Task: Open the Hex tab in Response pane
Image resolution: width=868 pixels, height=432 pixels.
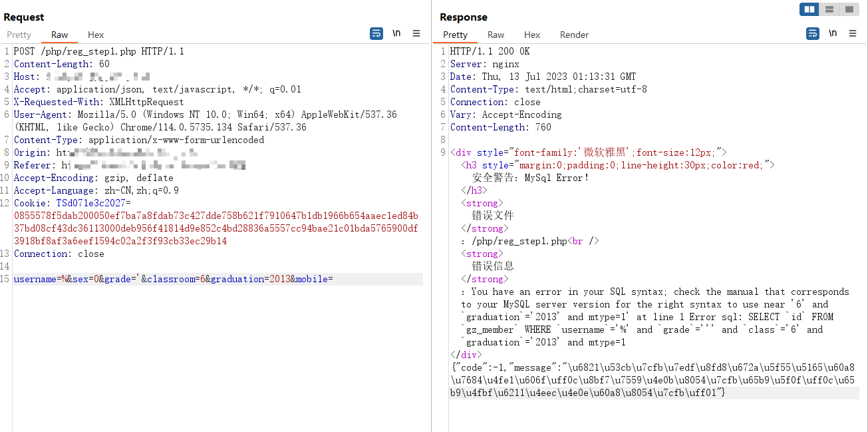Action: point(532,35)
